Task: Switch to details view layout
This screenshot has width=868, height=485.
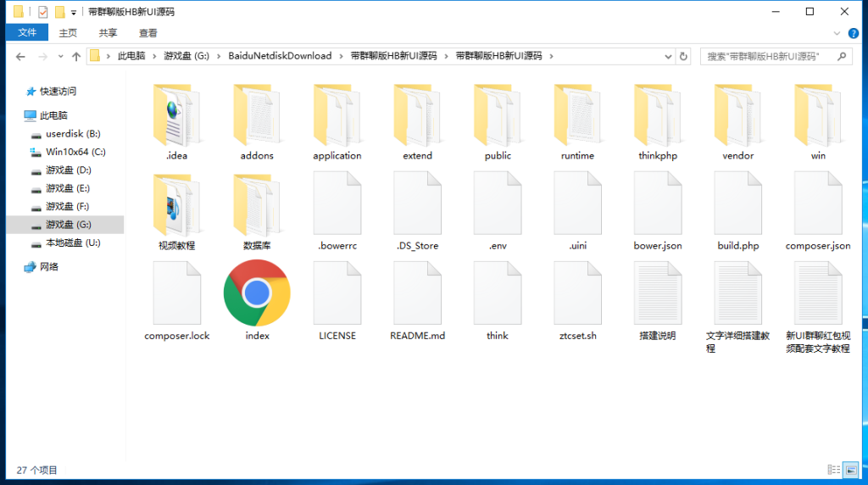Action: pyautogui.click(x=834, y=470)
